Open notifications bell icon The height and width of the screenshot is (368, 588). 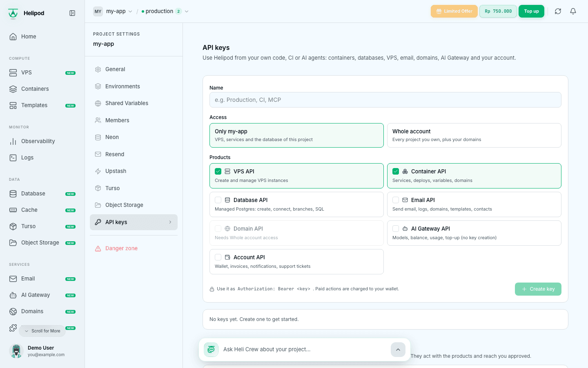[x=573, y=11]
